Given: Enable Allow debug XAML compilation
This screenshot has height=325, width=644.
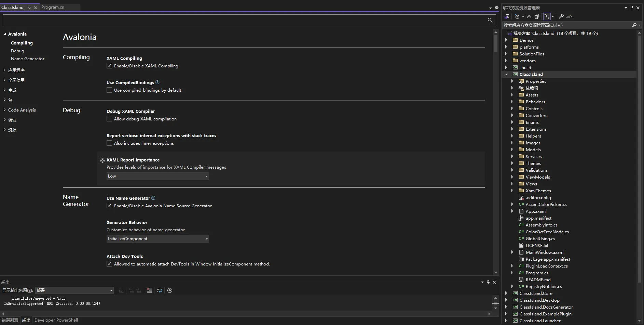Looking at the screenshot, I should [109, 119].
